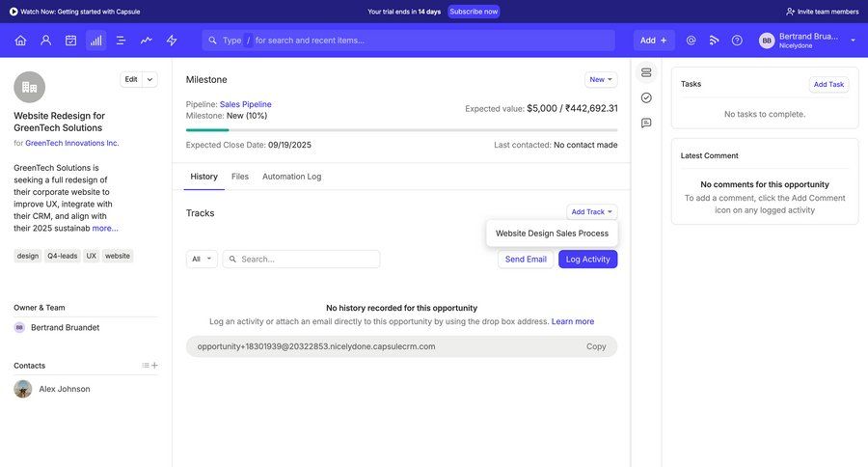The width and height of the screenshot is (868, 467).
Task: Click the add contact plus icon
Action: coord(154,365)
